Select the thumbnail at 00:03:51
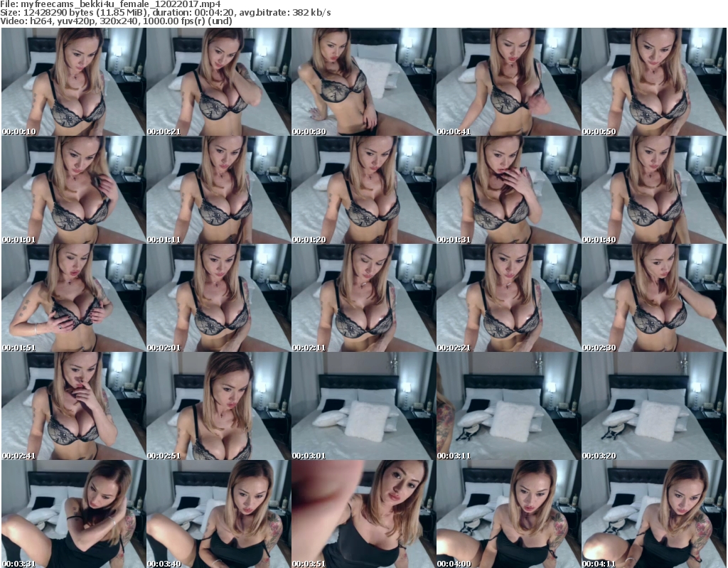Viewport: 728px width, 568px height. [x=363, y=514]
